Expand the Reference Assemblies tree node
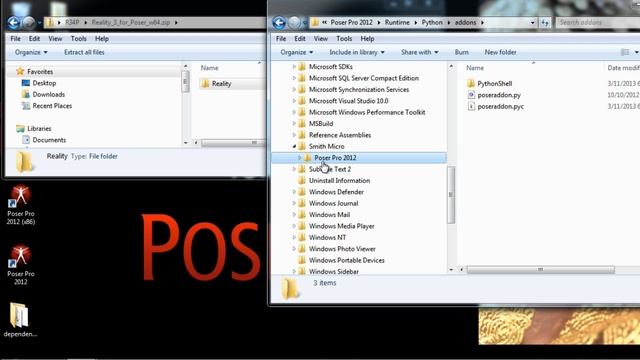640x360 pixels. click(294, 135)
